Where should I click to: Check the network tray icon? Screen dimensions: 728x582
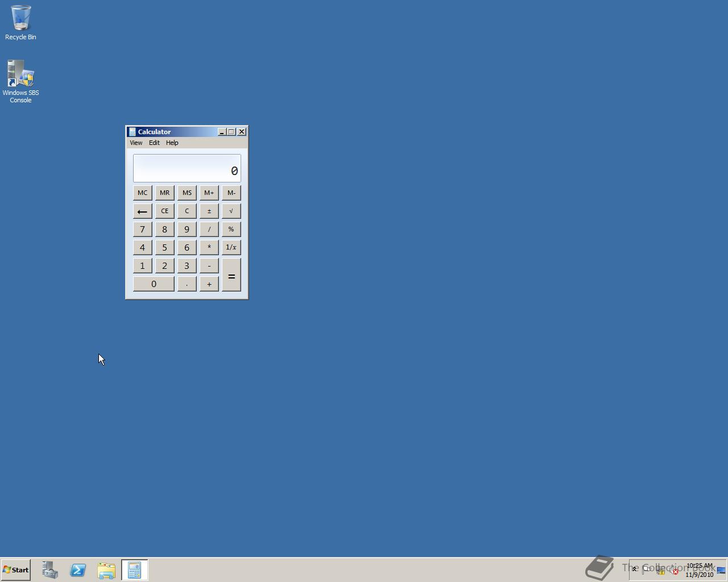(x=660, y=570)
